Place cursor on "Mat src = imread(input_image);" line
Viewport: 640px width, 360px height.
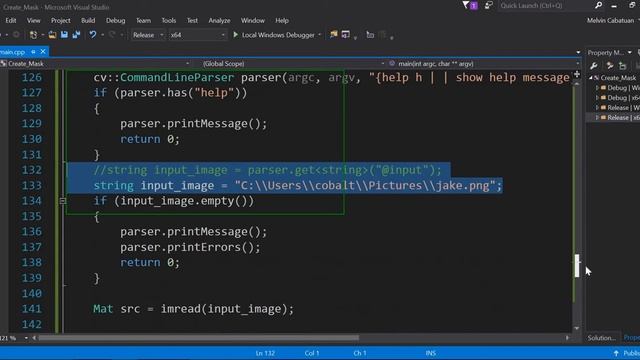[193, 309]
